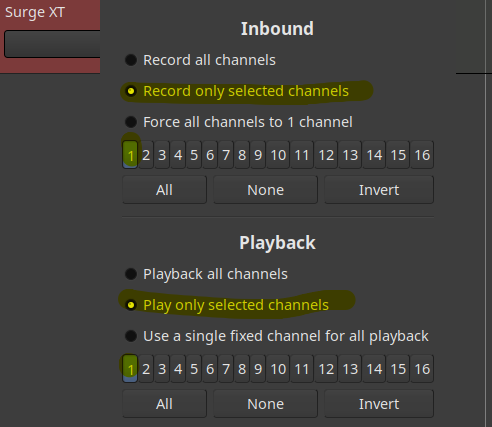Enable Playback channel 13

(x=350, y=369)
